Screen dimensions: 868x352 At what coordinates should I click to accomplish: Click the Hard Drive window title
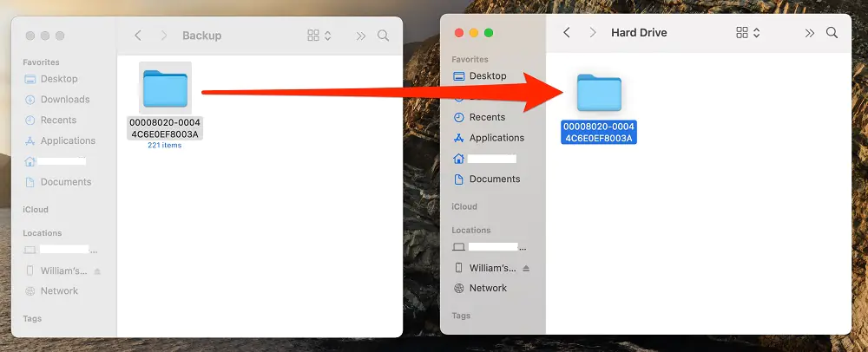(x=639, y=33)
